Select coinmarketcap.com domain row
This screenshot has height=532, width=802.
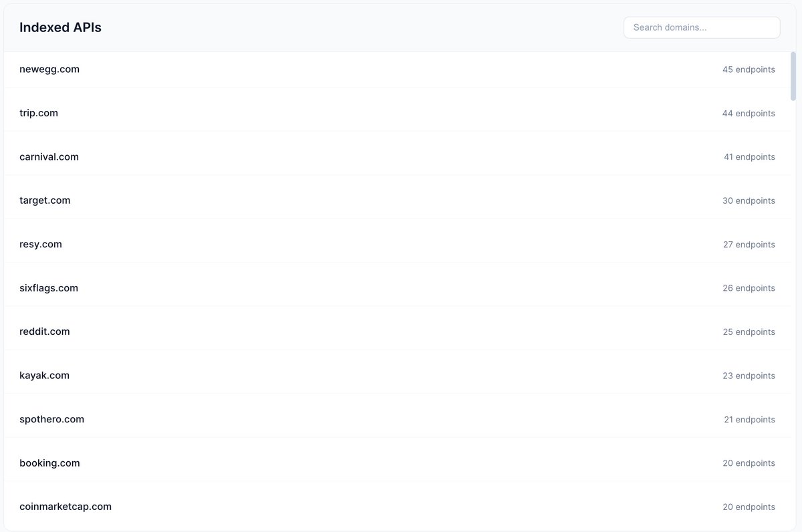coord(397,507)
